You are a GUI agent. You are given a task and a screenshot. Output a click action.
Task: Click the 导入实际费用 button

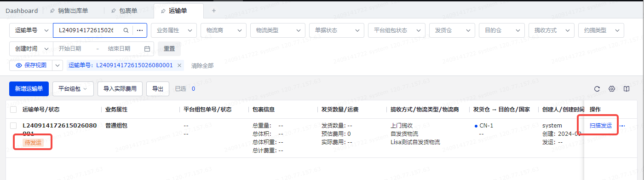(120, 88)
